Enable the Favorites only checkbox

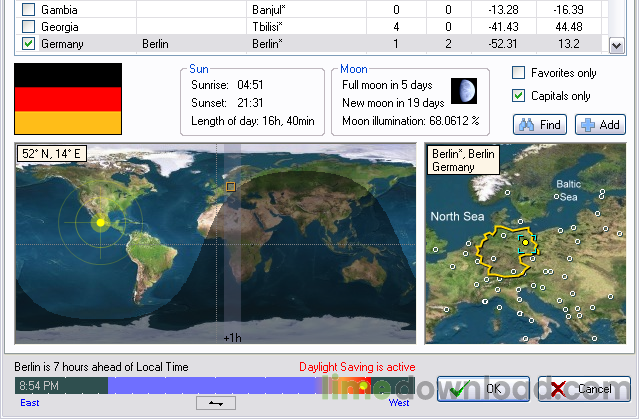click(519, 73)
